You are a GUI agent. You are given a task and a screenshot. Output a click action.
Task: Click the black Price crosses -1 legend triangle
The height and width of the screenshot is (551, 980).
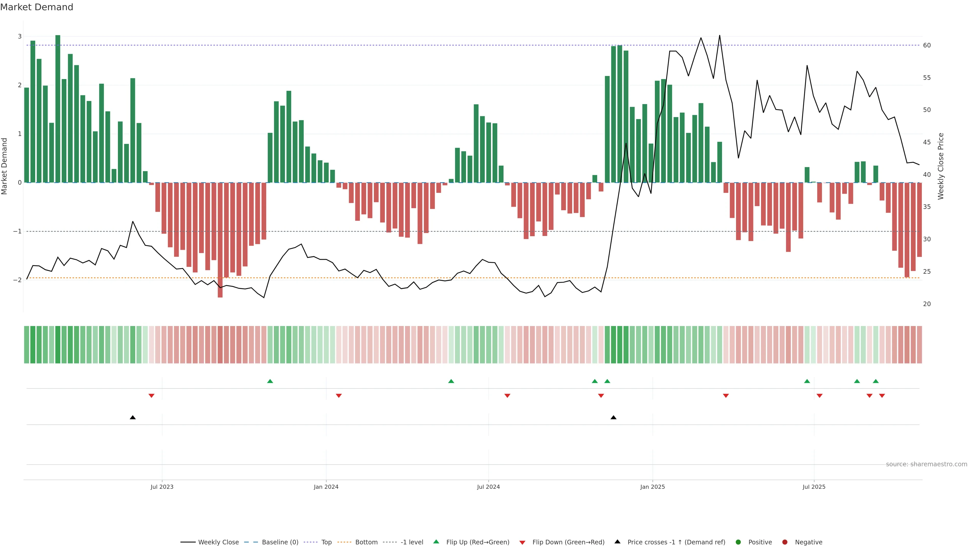tap(617, 542)
